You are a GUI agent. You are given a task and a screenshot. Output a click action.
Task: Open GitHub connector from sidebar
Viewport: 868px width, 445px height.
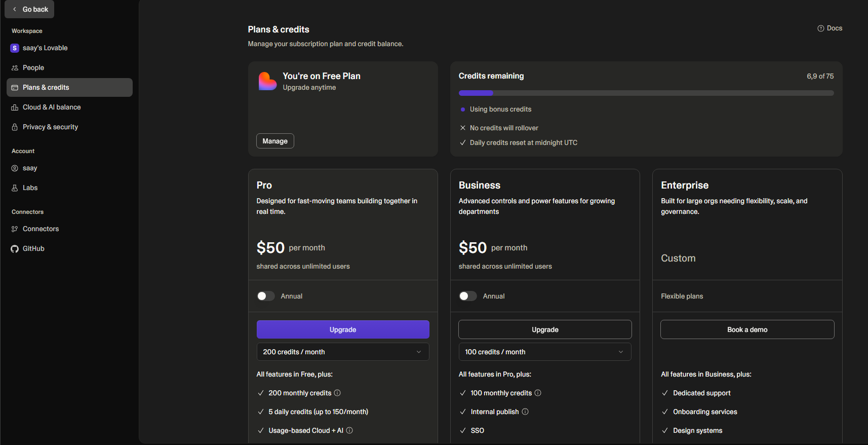[33, 248]
